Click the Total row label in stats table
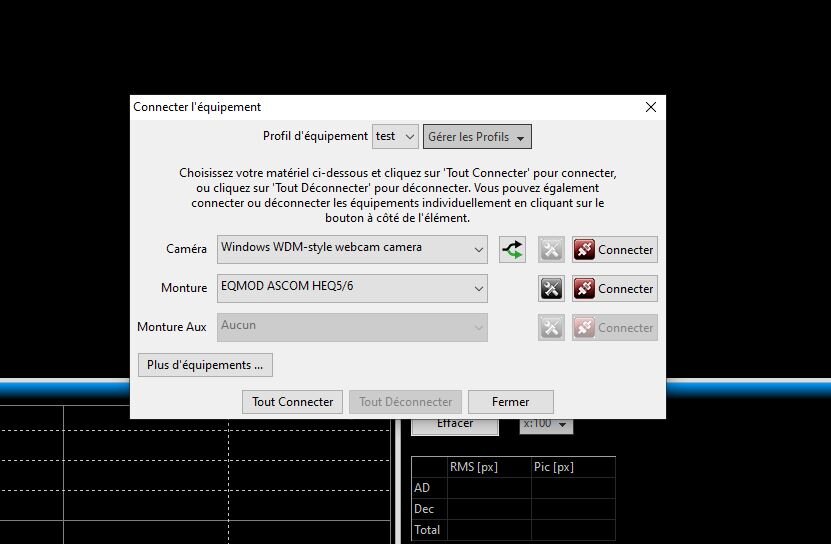This screenshot has height=544, width=831. pos(427,530)
